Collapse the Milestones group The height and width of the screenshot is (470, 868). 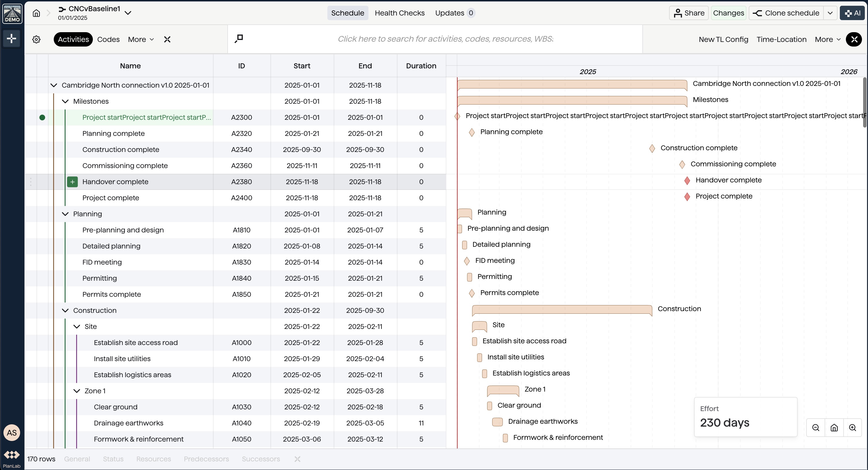click(x=65, y=101)
